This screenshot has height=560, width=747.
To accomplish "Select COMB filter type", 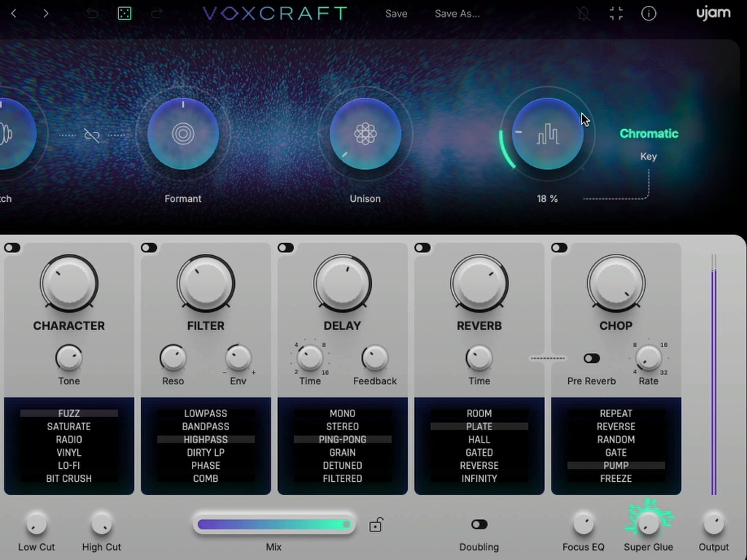I will 206,478.
